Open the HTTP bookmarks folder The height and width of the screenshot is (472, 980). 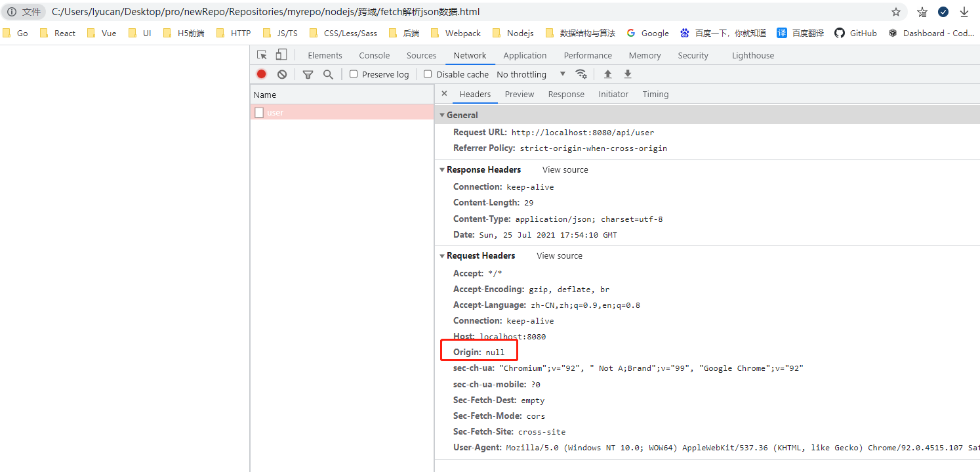point(234,33)
